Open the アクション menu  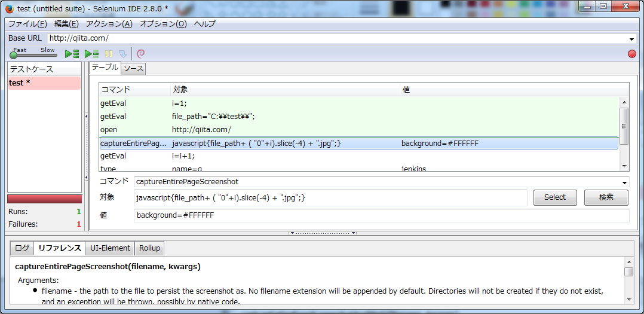(x=109, y=23)
